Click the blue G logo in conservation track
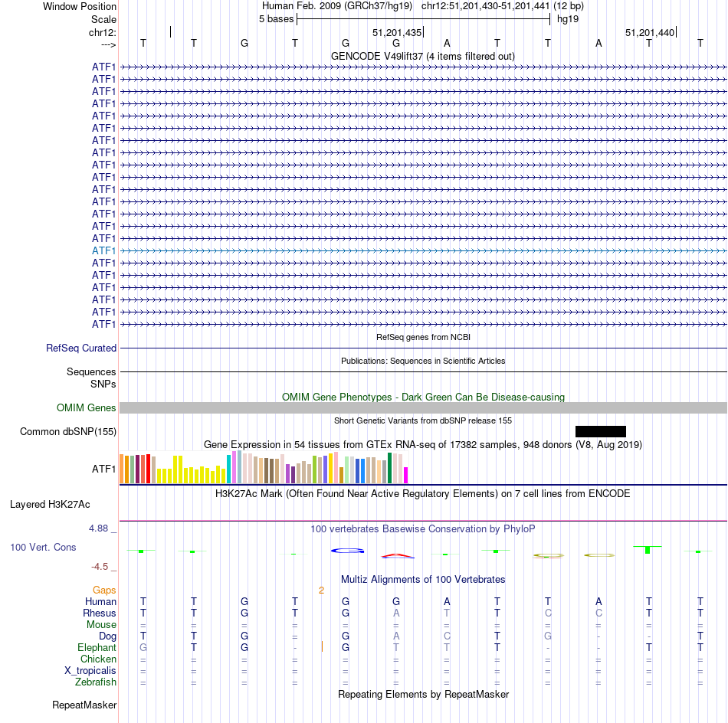Image resolution: width=728 pixels, height=723 pixels. (x=347, y=551)
